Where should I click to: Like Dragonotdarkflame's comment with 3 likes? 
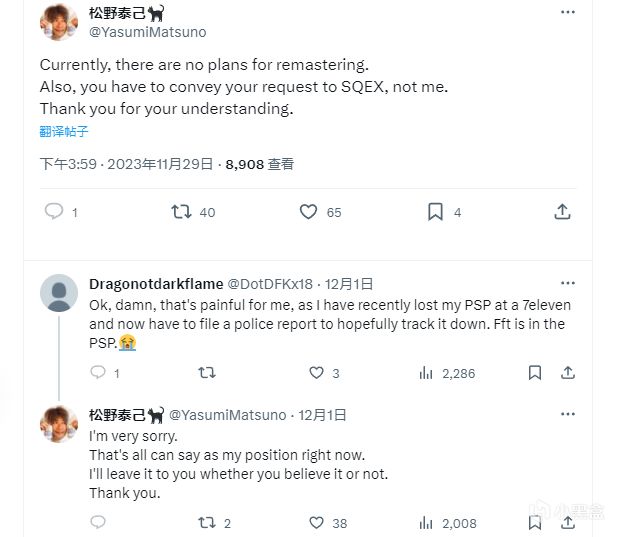316,373
